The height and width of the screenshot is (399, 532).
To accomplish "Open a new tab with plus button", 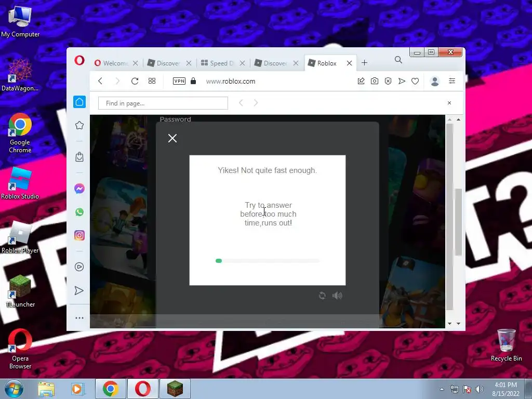I will tap(364, 63).
